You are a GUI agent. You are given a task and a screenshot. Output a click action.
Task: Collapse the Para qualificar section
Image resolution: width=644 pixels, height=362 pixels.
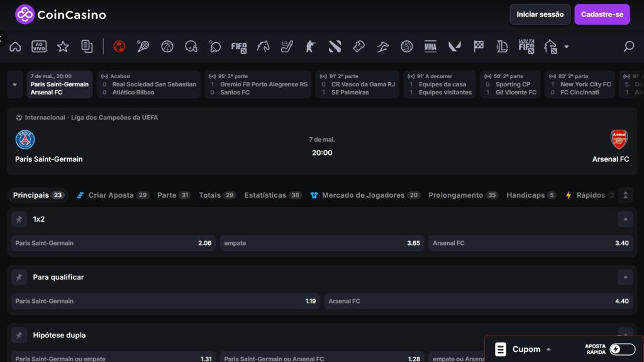point(625,277)
